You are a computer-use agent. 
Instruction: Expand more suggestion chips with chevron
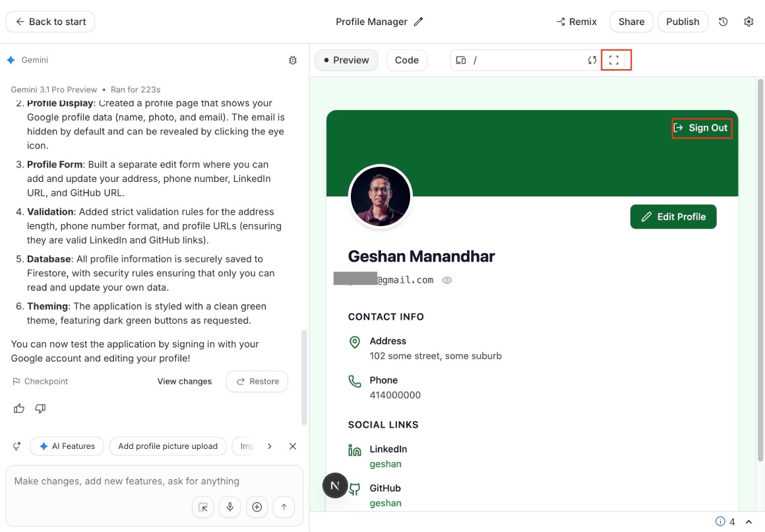coord(269,446)
